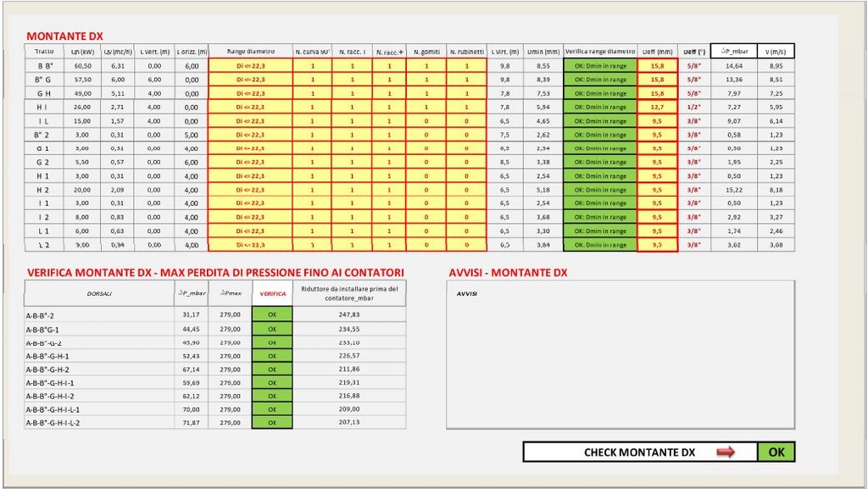The height and width of the screenshot is (489, 868).
Task: Click the Verifica range diametro column header
Action: 599,52
